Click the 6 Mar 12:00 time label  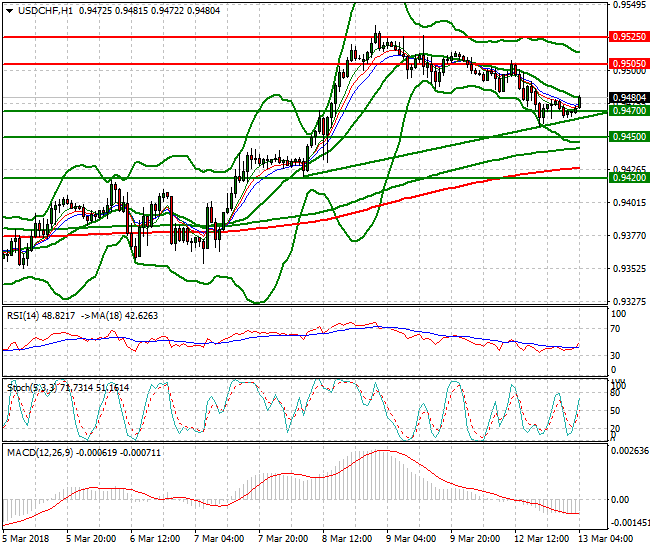pos(155,539)
